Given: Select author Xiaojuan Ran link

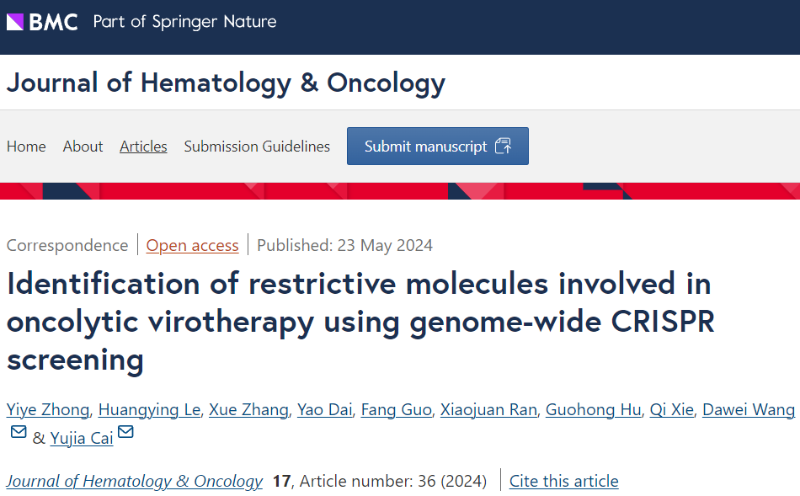Looking at the screenshot, I should pos(489,410).
